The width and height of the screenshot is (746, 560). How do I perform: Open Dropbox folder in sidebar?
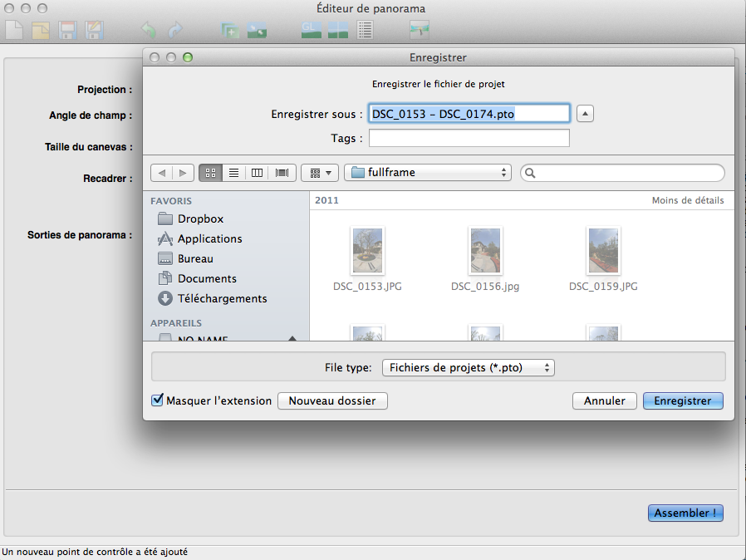200,219
